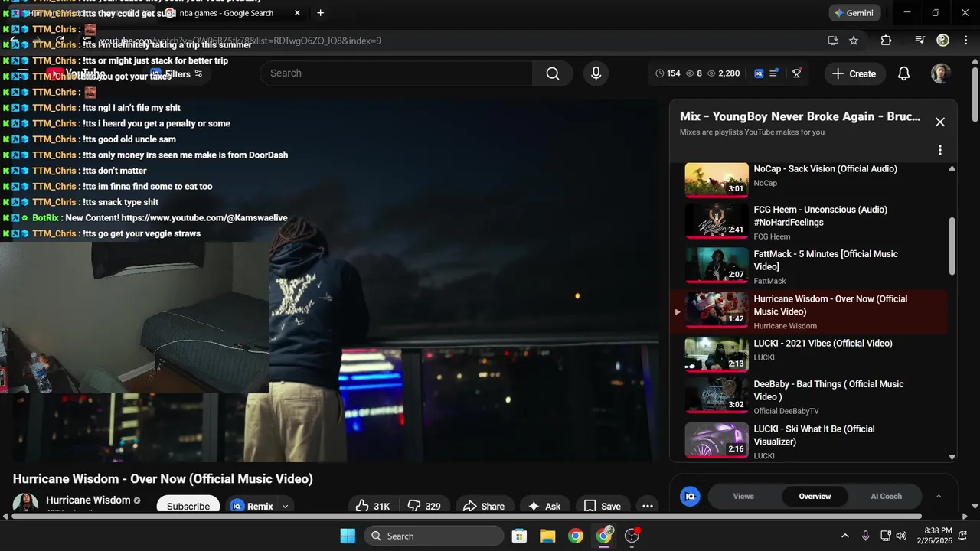Open the vidIQ trophy icon
Screen dimensions: 980x551
pyautogui.click(x=796, y=73)
